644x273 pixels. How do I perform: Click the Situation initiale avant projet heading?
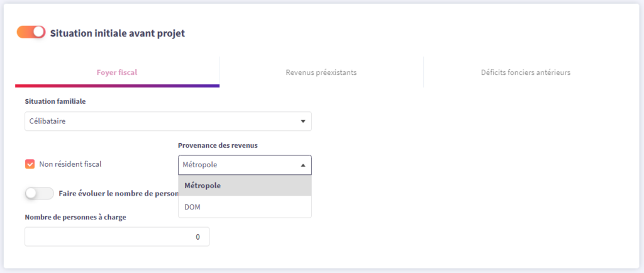pyautogui.click(x=117, y=33)
